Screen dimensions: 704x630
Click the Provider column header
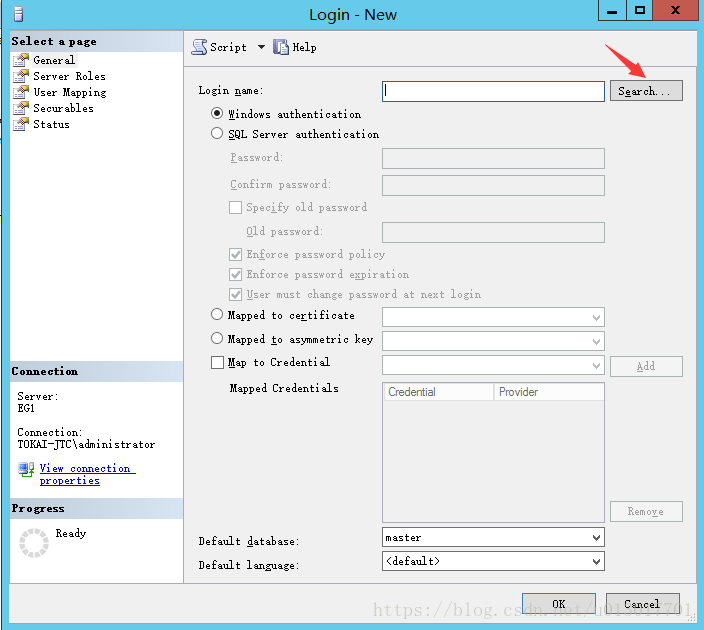549,392
